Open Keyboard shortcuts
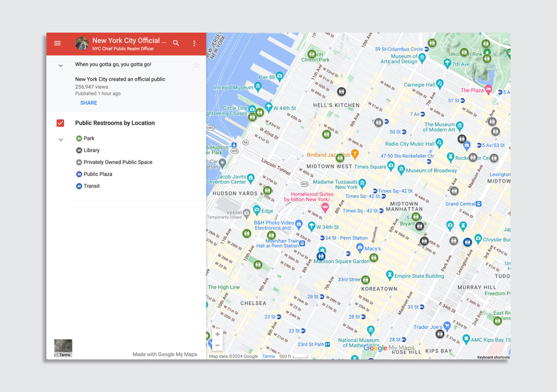 492,357
